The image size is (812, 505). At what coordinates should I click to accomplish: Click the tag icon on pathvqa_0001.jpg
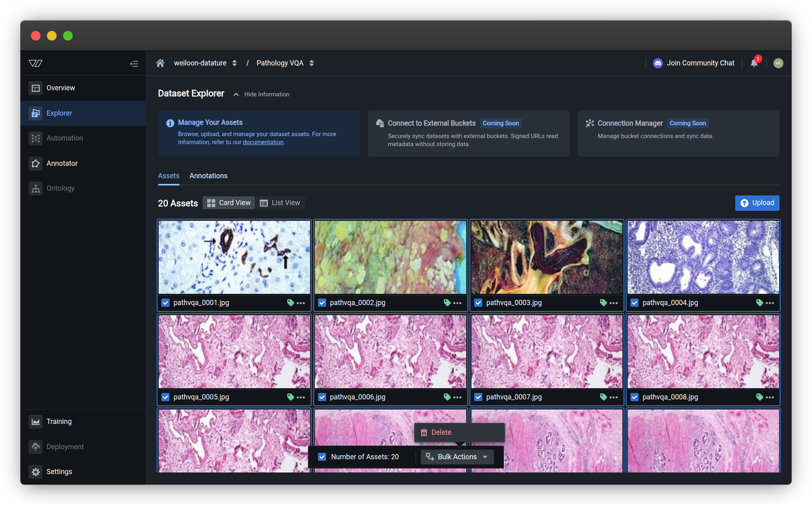[290, 303]
